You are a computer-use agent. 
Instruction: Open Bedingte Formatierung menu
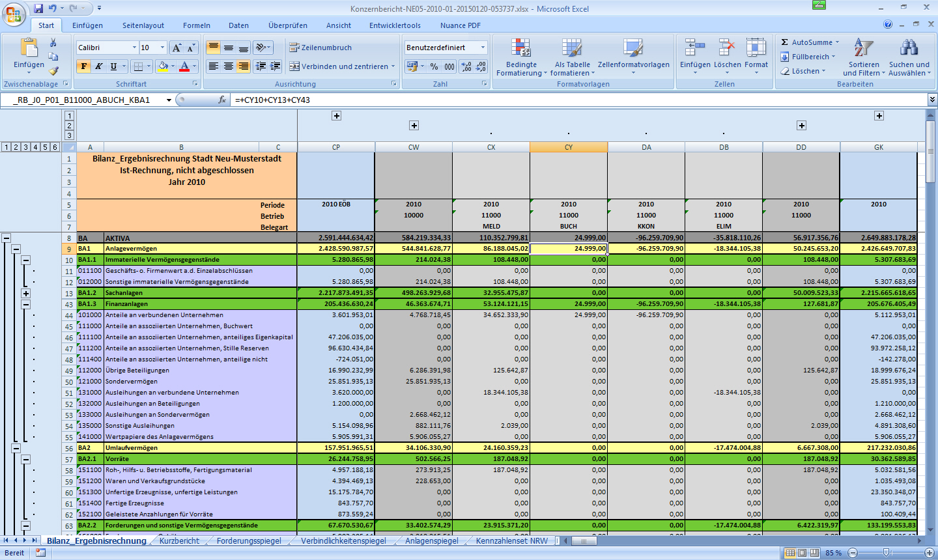pyautogui.click(x=521, y=57)
